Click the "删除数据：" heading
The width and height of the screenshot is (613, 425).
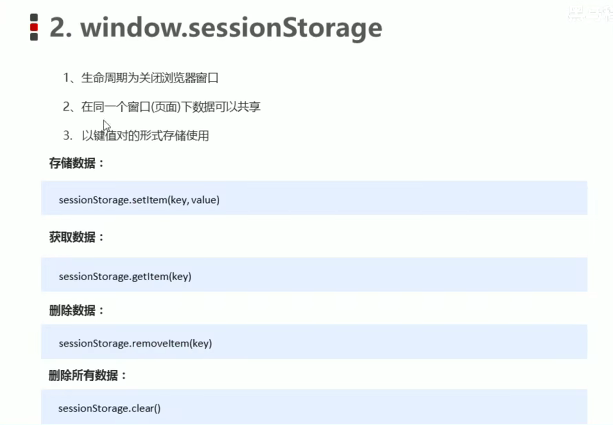[x=77, y=311]
